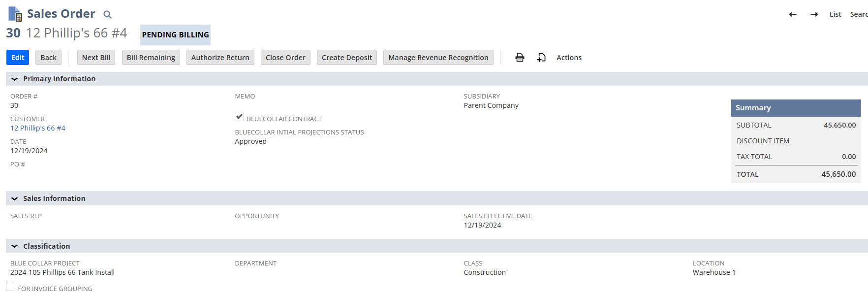This screenshot has width=868, height=295.
Task: Click the Sales Order document icon
Action: click(x=15, y=14)
